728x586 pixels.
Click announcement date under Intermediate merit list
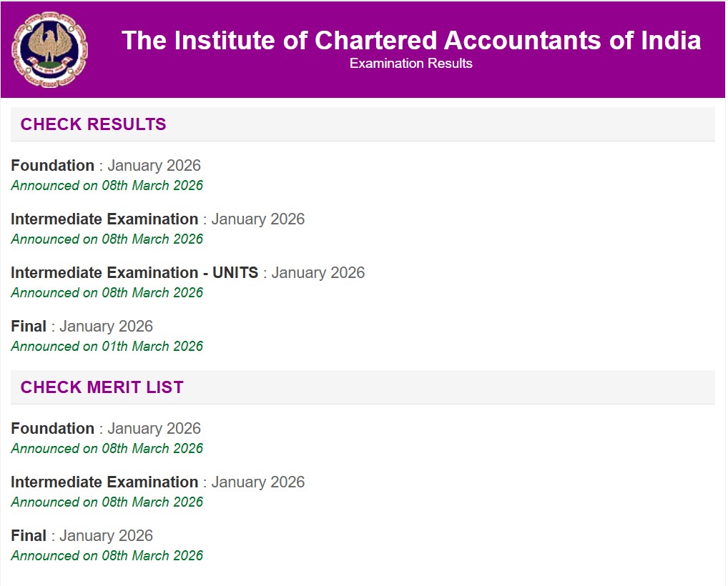coord(107,502)
